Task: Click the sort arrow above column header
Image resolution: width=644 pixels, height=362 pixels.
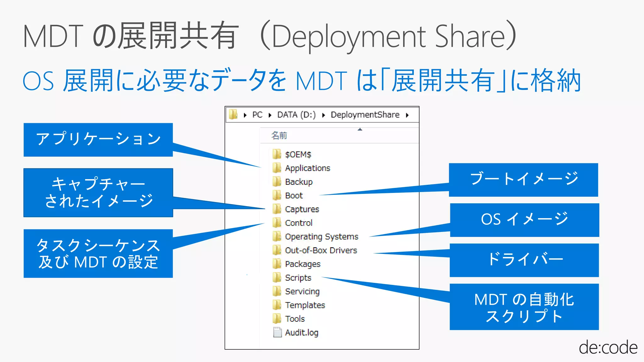Action: point(360,129)
